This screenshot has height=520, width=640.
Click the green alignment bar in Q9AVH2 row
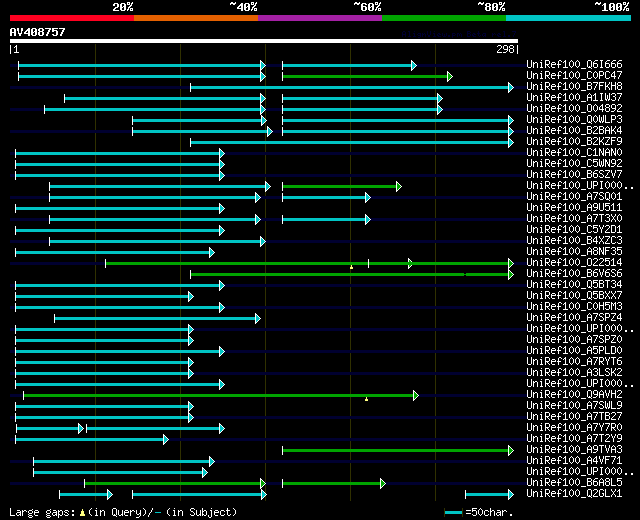pyautogui.click(x=221, y=396)
